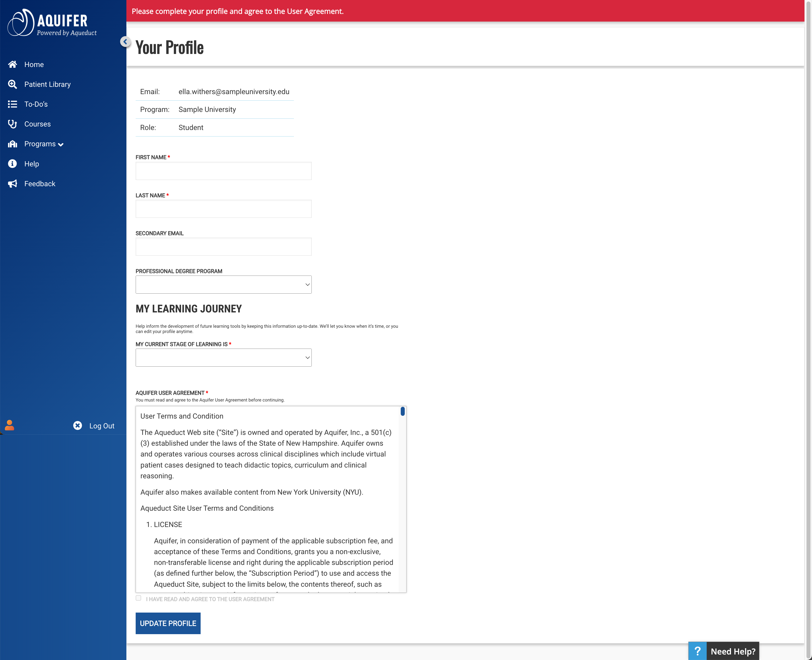The height and width of the screenshot is (660, 812).
Task: Collapse the sidebar with the arrow button
Action: tap(125, 42)
